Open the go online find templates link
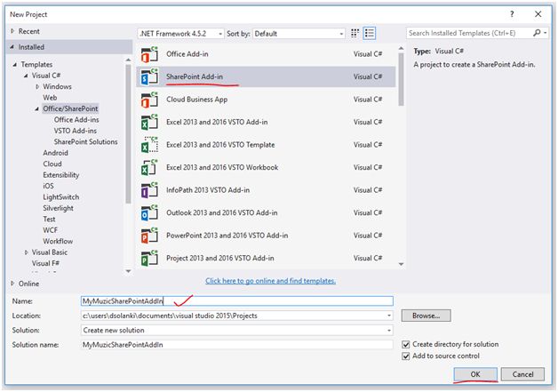 270,281
